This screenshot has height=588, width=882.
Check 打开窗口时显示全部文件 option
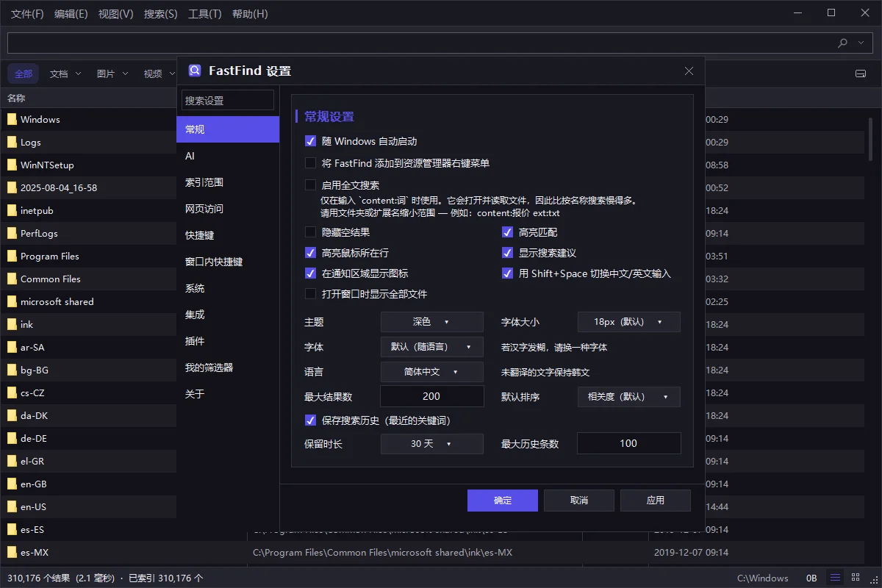[x=310, y=294]
